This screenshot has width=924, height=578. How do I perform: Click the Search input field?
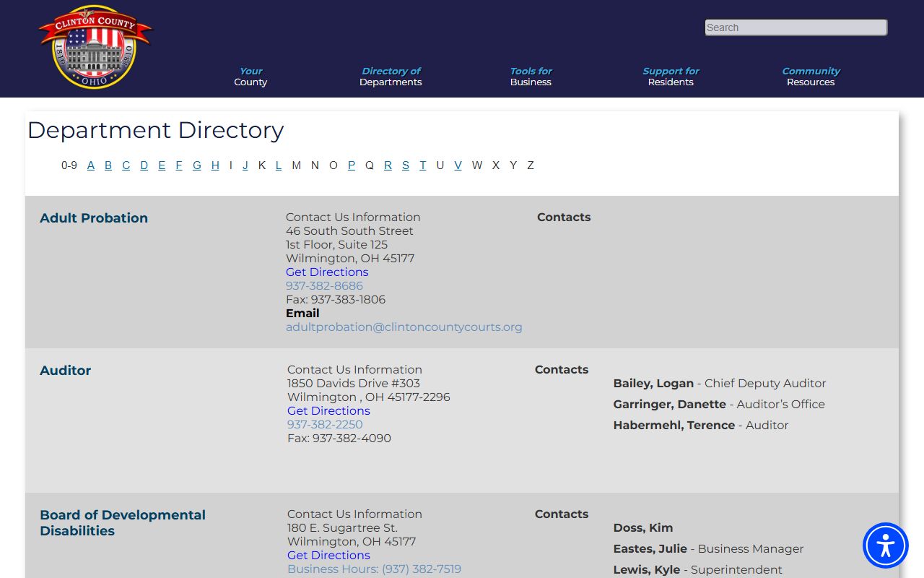[x=796, y=27]
